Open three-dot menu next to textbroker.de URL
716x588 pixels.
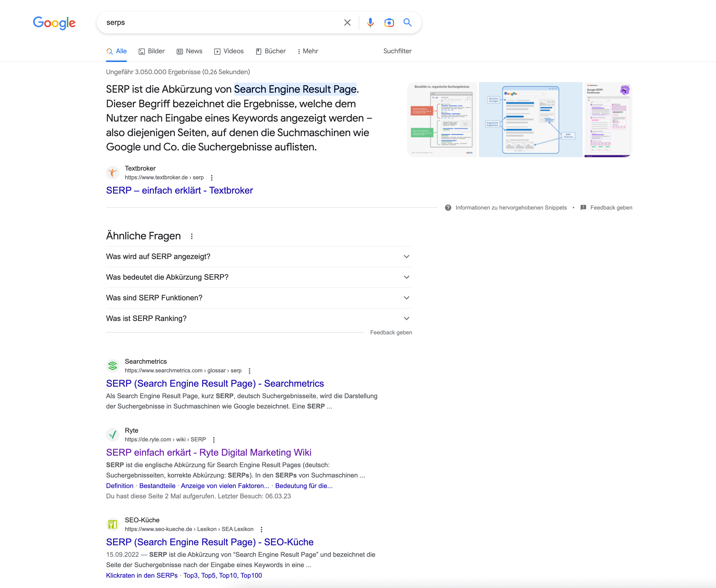tap(212, 178)
